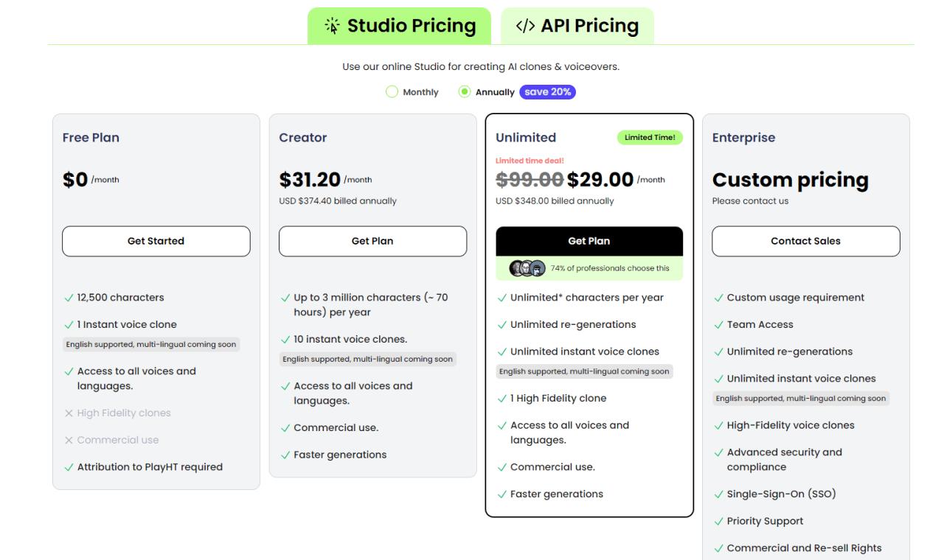Viewport: 944px width, 560px height.
Task: Click the X icon beside Commercial use
Action: pos(69,441)
